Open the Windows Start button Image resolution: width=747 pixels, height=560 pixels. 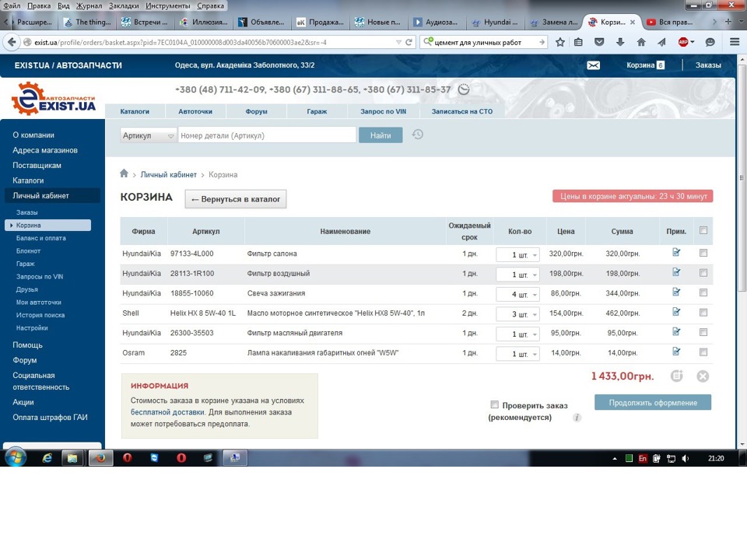16,458
